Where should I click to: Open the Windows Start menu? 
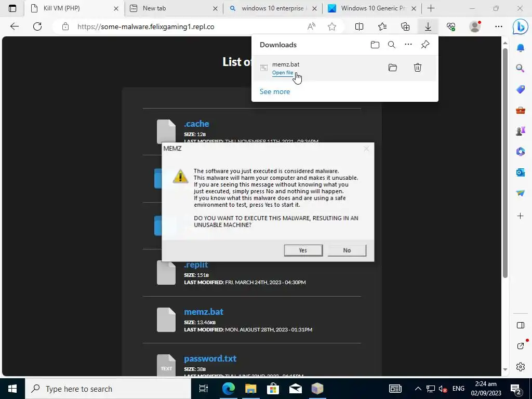[12, 389]
